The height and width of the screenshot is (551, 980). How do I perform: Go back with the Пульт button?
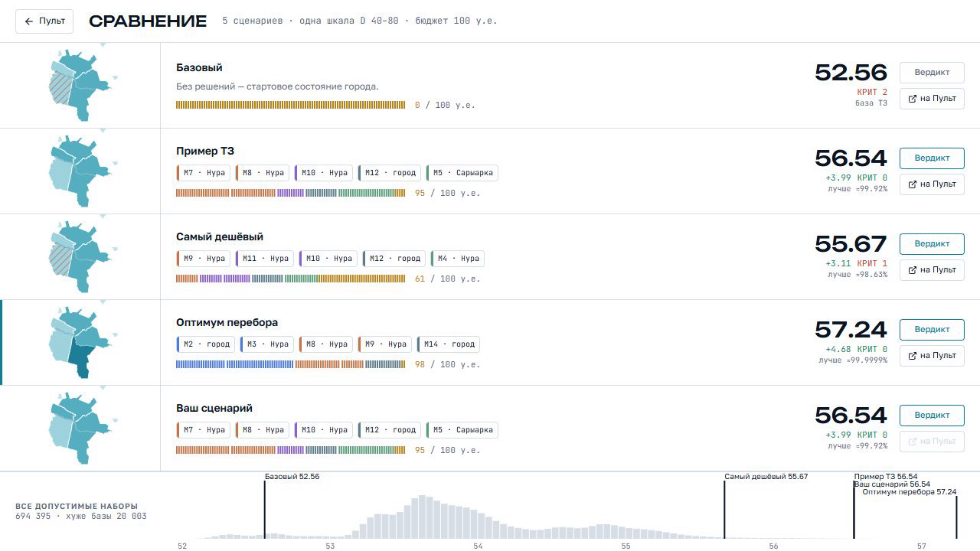click(44, 21)
